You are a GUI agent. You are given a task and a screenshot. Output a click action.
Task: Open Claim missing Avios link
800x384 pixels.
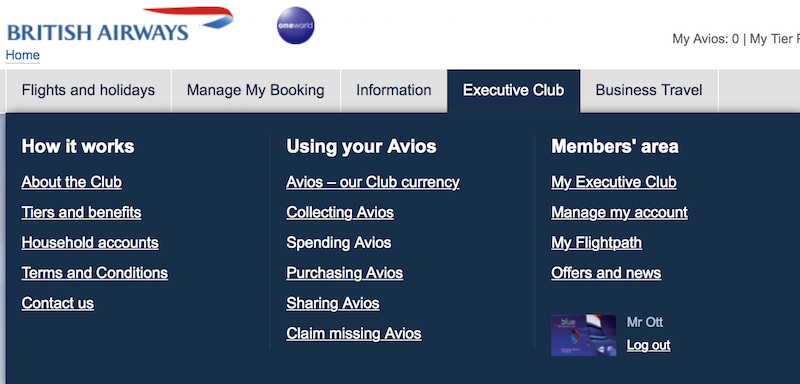(354, 334)
